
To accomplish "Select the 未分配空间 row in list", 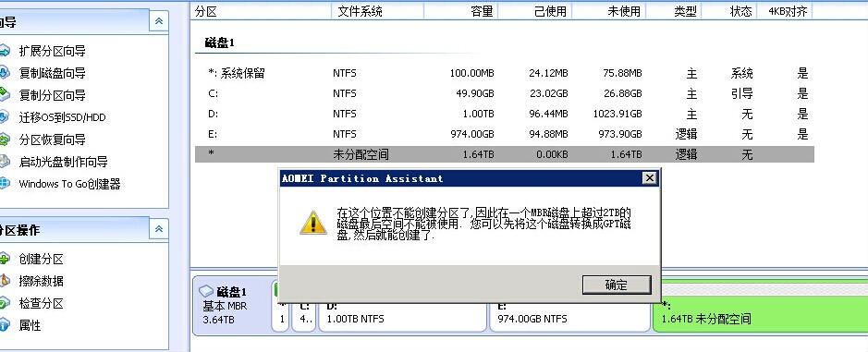I will click(505, 154).
